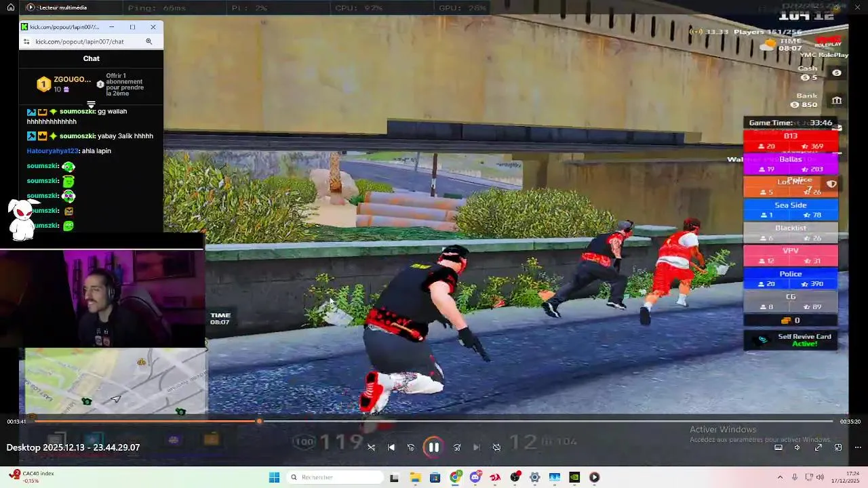Click the seek bar position knob
The width and height of the screenshot is (868, 488).
[x=259, y=422]
